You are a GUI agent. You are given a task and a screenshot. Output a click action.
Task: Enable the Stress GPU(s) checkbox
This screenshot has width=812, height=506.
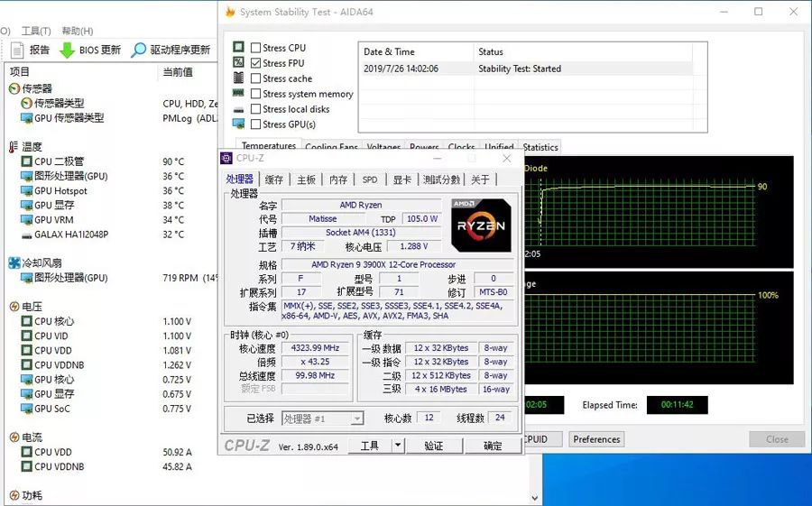click(x=255, y=124)
